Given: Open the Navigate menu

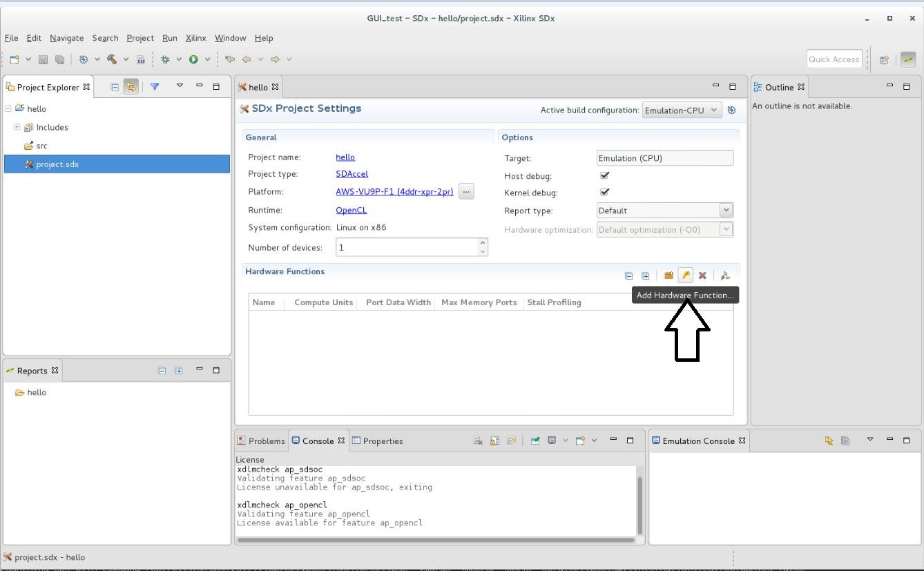Looking at the screenshot, I should pos(66,38).
